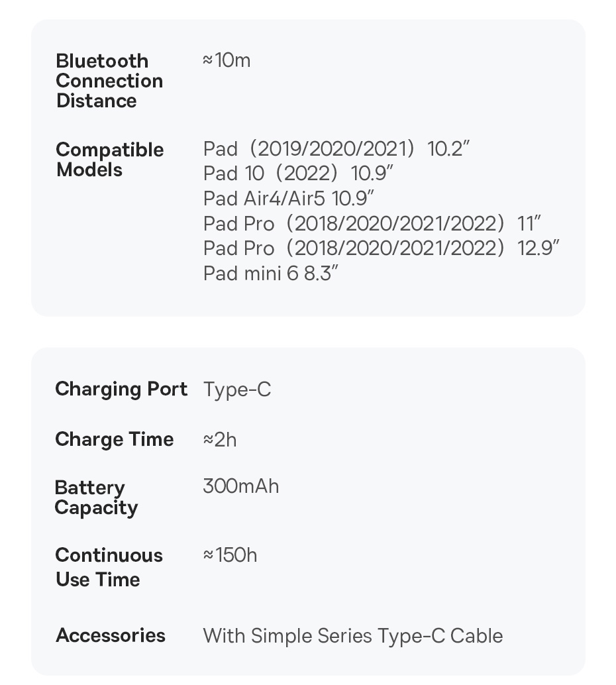Select the Pad (2019/2020/2021) 10.2″ line
The height and width of the screenshot is (685, 616).
click(336, 148)
